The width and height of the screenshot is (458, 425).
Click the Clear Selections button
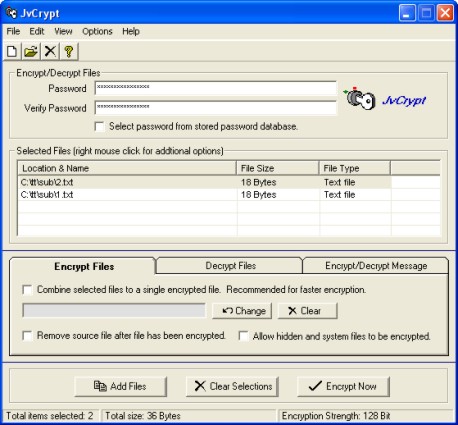click(232, 386)
